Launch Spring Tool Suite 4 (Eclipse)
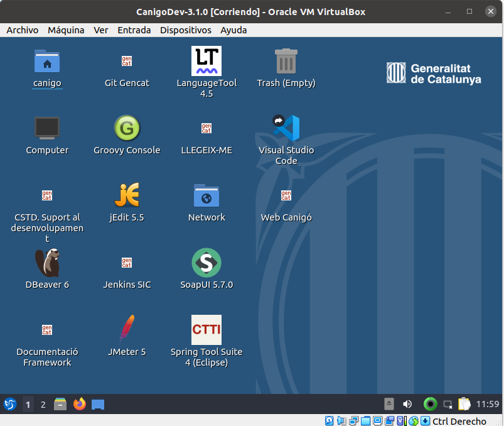 206,330
